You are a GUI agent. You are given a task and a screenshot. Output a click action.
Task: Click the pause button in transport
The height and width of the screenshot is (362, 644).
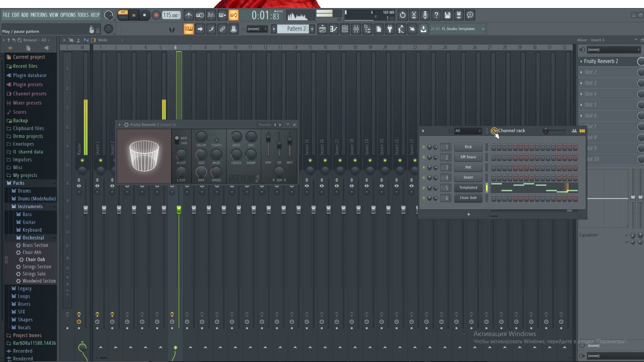(134, 15)
